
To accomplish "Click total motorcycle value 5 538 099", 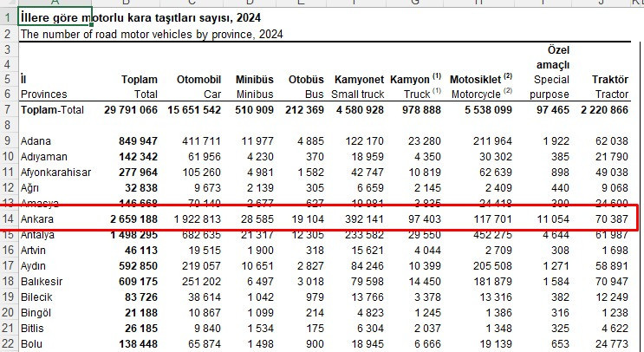I will pyautogui.click(x=488, y=110).
